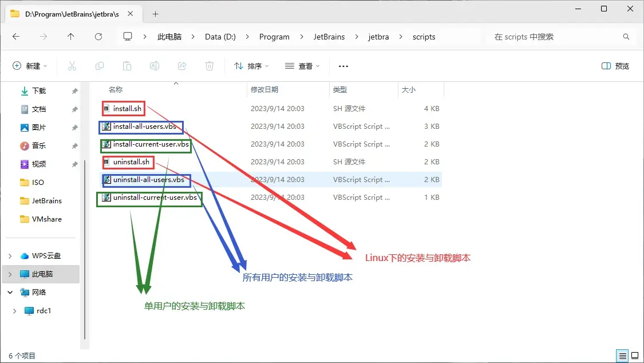
Task: Expand breadcrumb chevron after jetbra
Action: click(x=401, y=37)
